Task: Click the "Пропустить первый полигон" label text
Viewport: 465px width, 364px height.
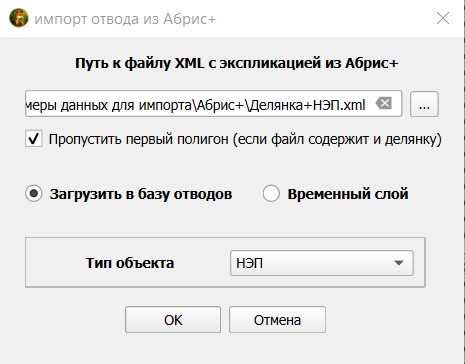Action: click(139, 139)
